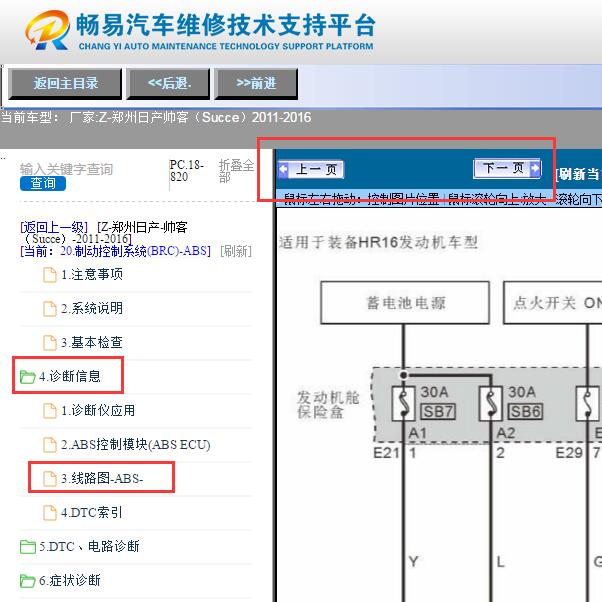Click the page icon beside 3.基本检查
The image size is (602, 602).
[x=50, y=343]
